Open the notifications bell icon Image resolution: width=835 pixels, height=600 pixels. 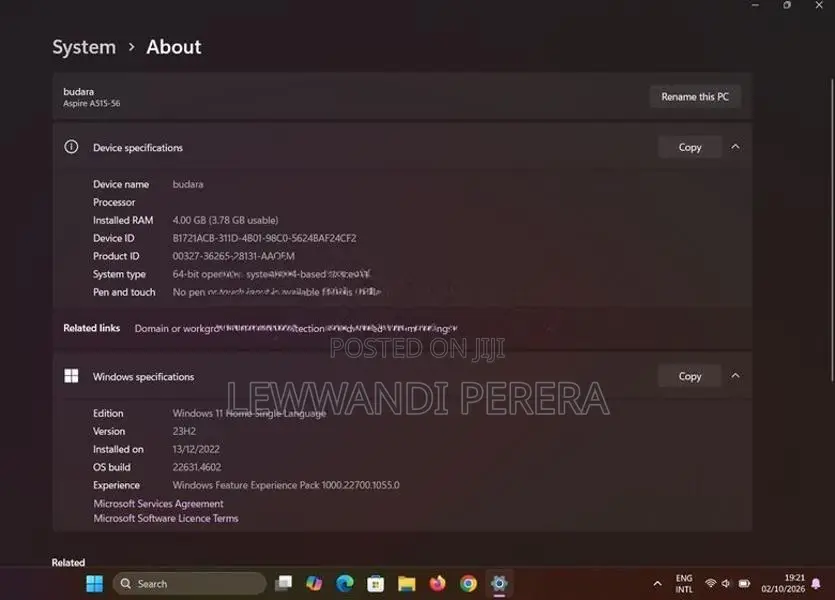(815, 584)
